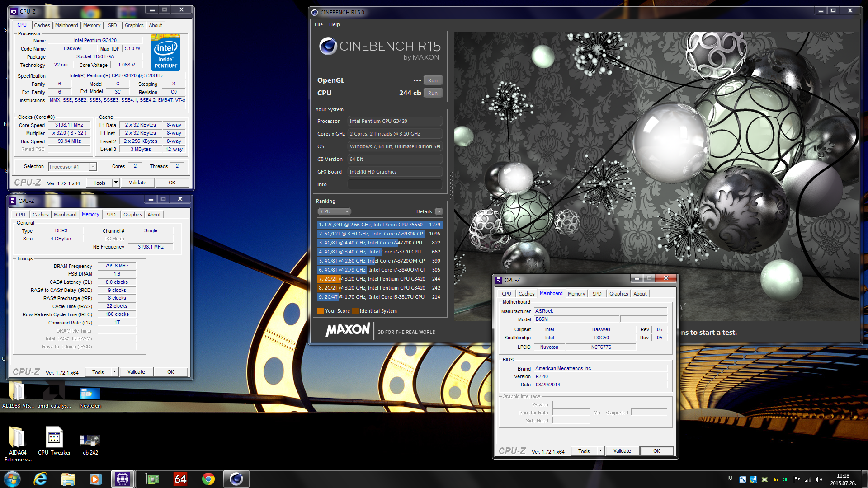Click the green circuit board taskbar icon
Image resolution: width=868 pixels, height=488 pixels.
tap(152, 479)
